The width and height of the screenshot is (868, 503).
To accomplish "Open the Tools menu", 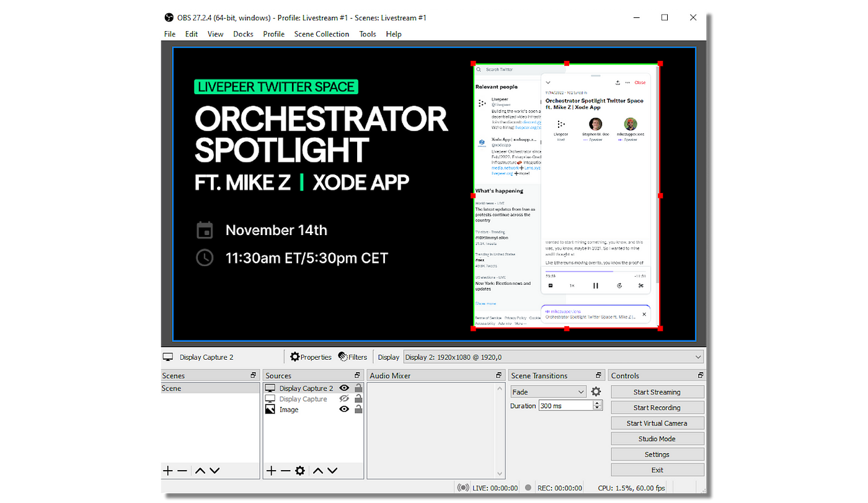I will (x=368, y=34).
